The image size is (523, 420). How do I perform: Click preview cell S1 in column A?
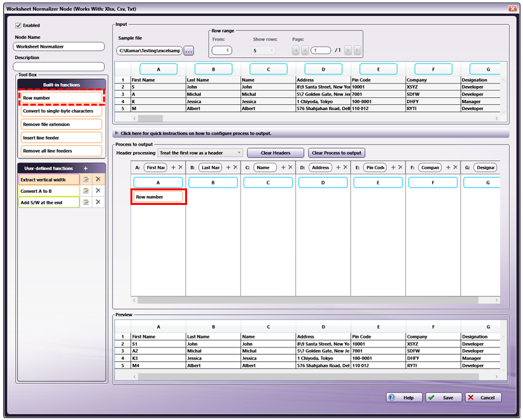click(158, 344)
